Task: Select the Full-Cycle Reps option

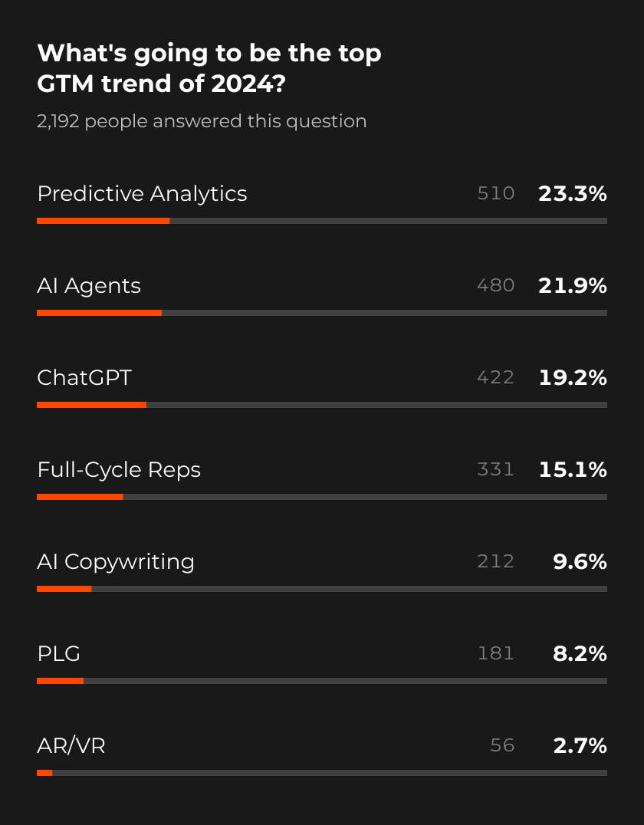Action: [x=119, y=469]
